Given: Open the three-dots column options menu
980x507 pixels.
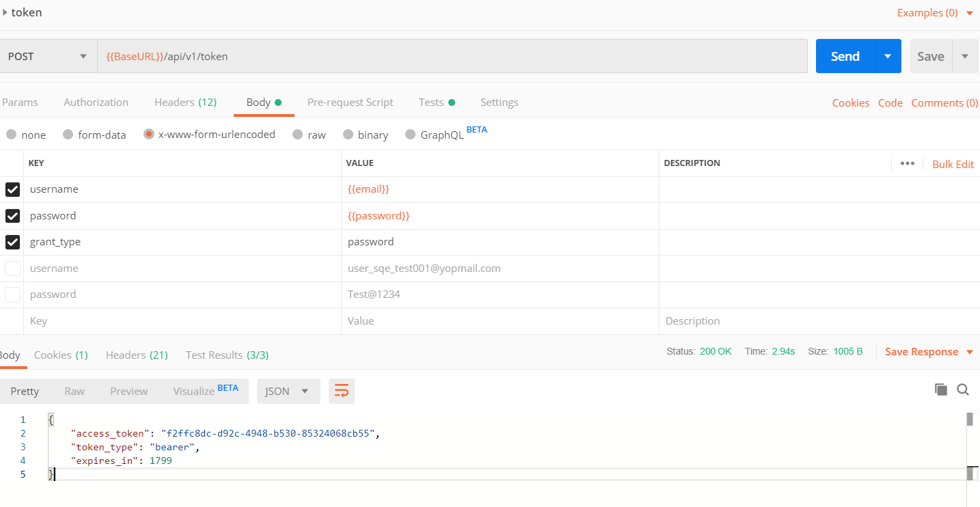Looking at the screenshot, I should pyautogui.click(x=907, y=163).
